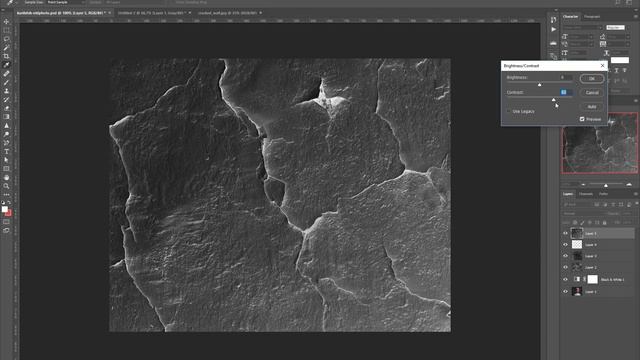Click the foreground color swatch
640x360 pixels.
tap(4, 209)
